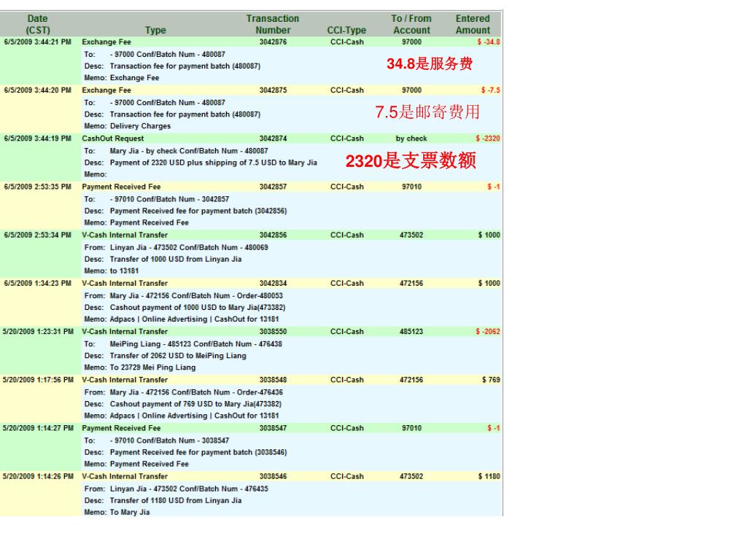
Task: Click the To / From Account column header
Action: click(411, 24)
